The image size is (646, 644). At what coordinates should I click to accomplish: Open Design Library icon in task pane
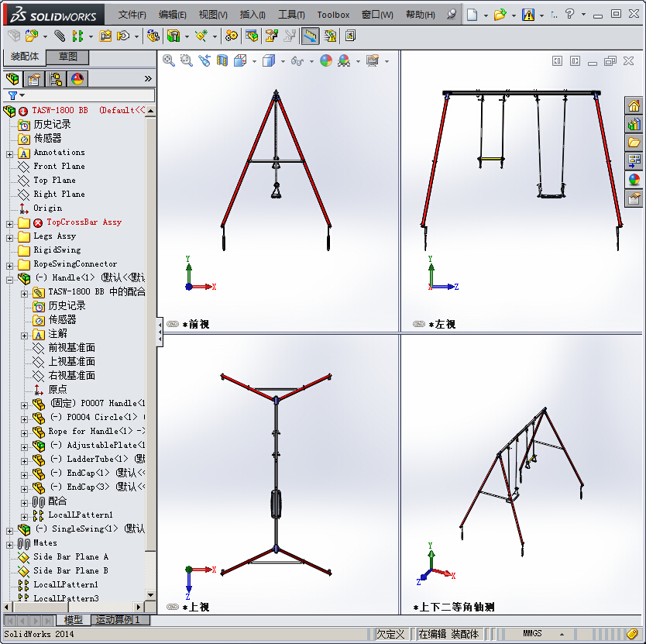pos(634,124)
